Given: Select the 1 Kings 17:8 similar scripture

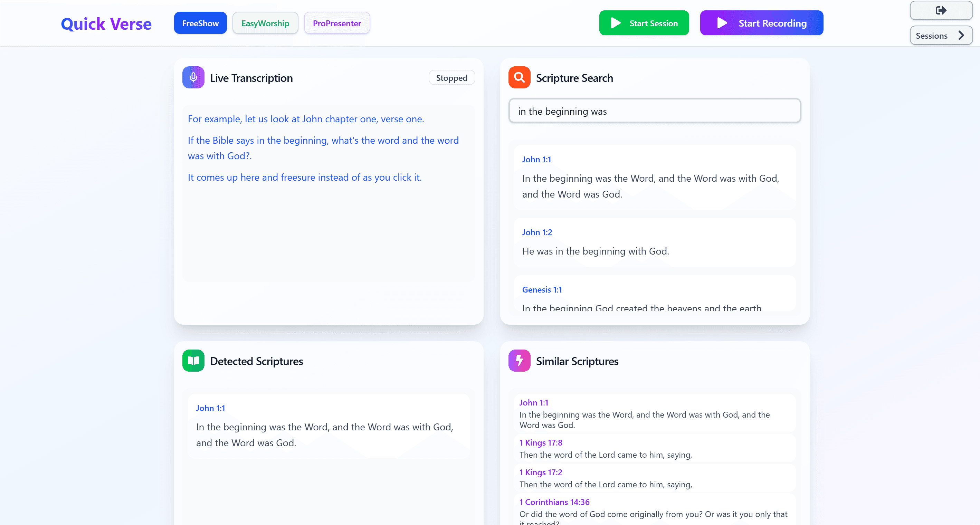Looking at the screenshot, I should click(x=654, y=448).
